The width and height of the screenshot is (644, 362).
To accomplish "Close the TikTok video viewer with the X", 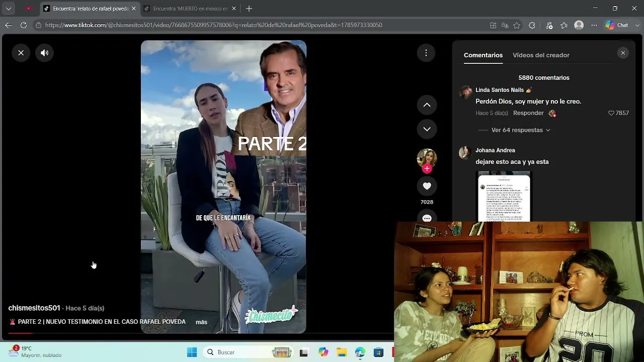I will (x=21, y=53).
